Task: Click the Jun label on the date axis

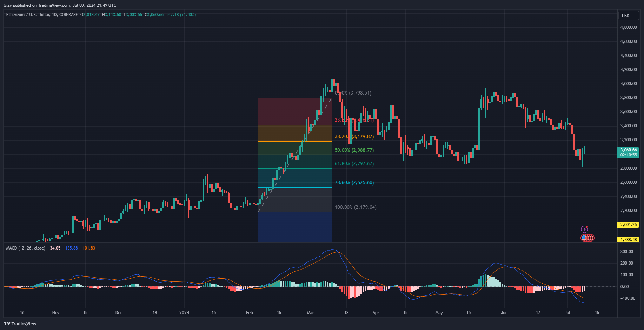Action: pyautogui.click(x=504, y=313)
